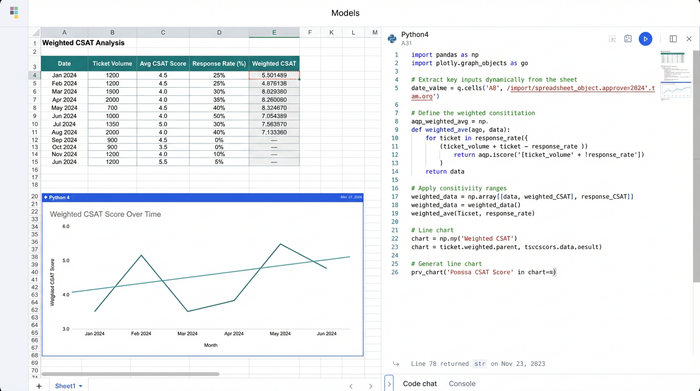Select the response rate cell showing 50%

[219, 116]
